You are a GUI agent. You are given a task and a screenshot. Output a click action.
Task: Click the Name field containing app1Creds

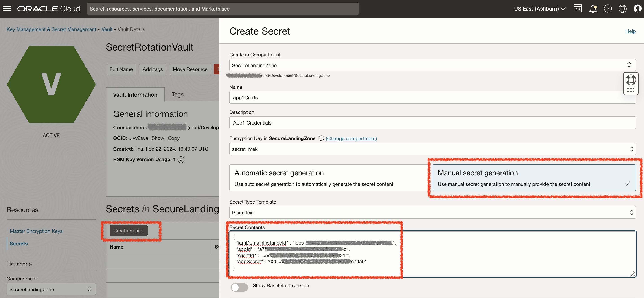coord(425,98)
